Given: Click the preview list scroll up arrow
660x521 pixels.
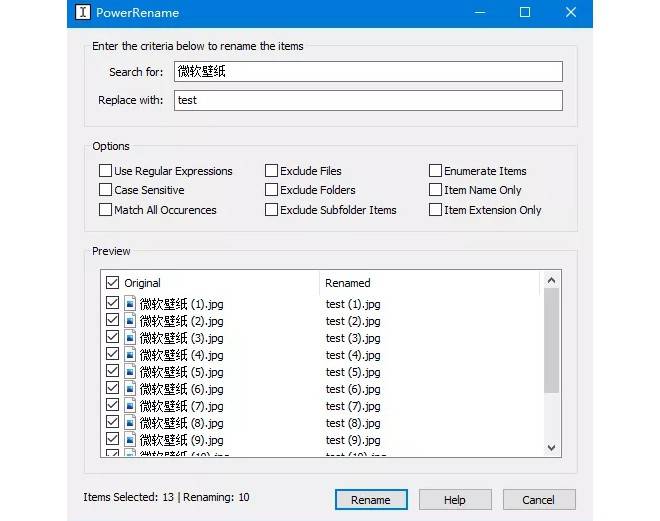Looking at the screenshot, I should click(551, 280).
